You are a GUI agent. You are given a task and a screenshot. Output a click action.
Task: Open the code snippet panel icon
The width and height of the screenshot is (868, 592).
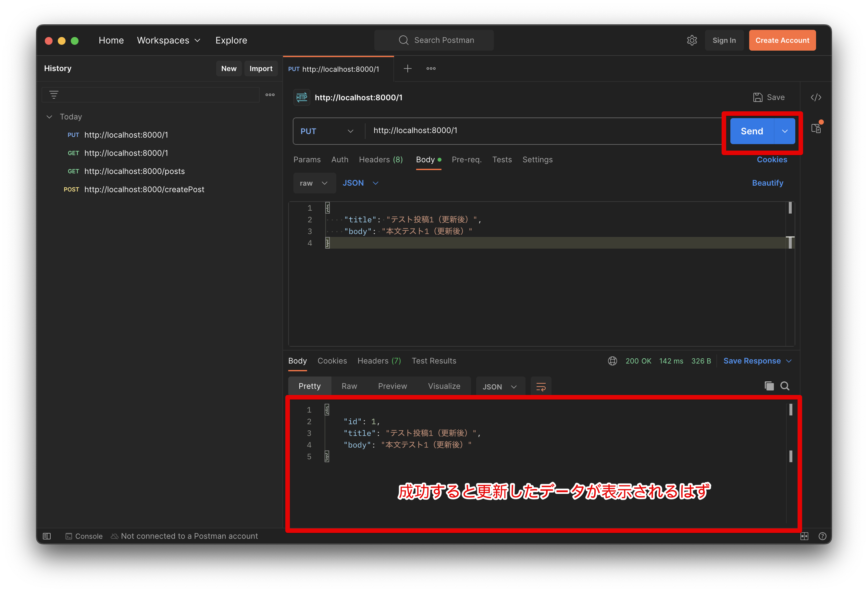click(816, 97)
